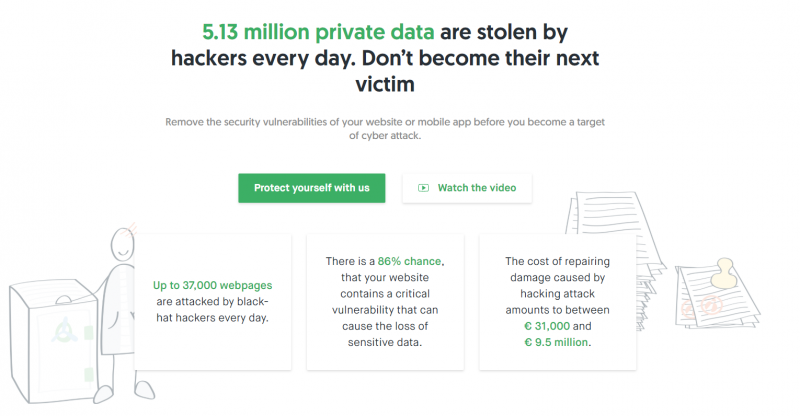Click the word victim in the headline

coord(385,84)
